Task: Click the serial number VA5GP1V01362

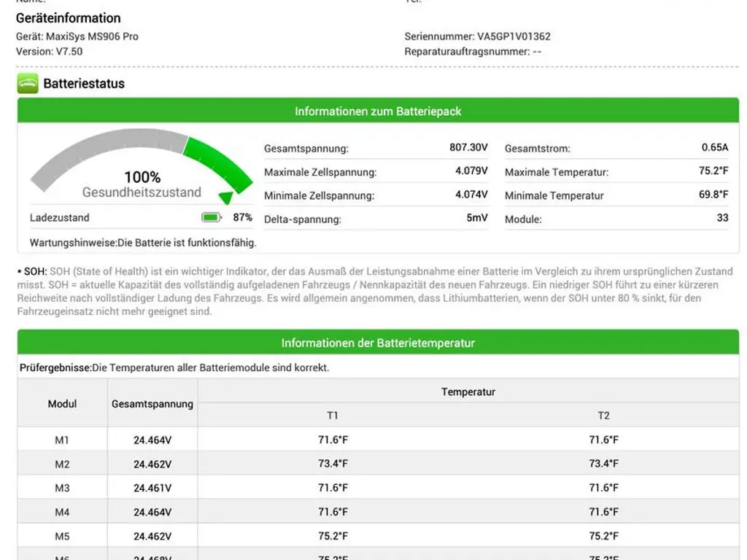Action: click(x=514, y=36)
